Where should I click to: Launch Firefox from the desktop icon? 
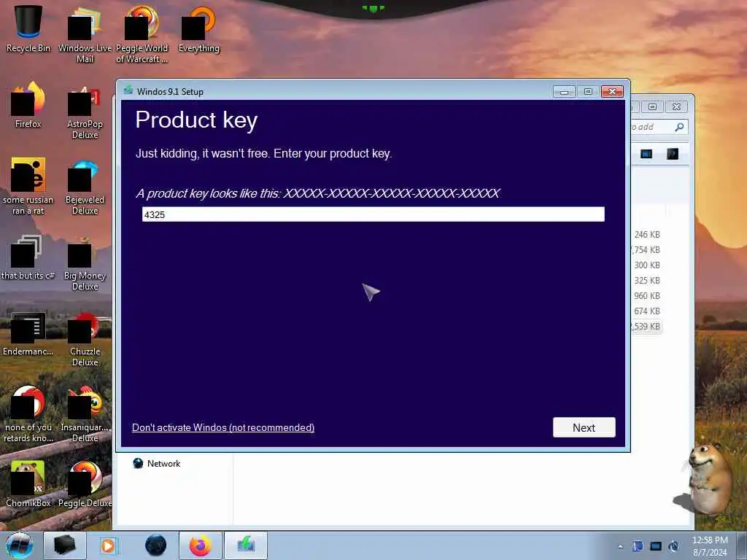tap(28, 105)
